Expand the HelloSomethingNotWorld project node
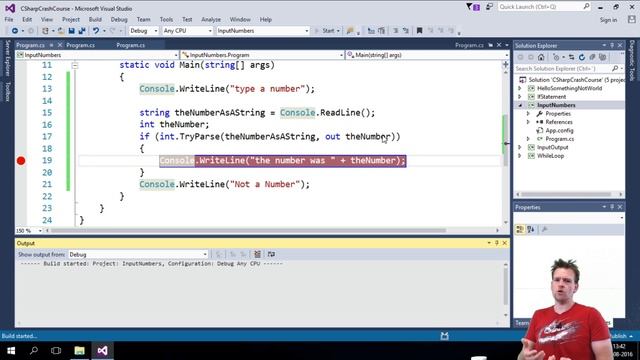This screenshot has width=640, height=360. (520, 88)
